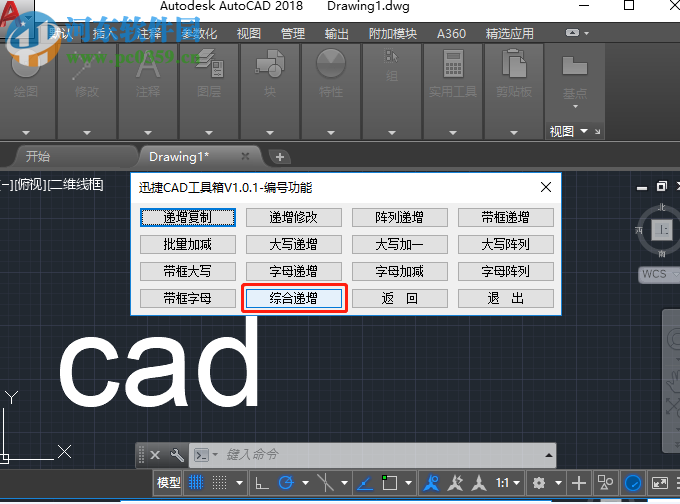Screen dimensions: 680x504
Task: Click the 模型 status bar button
Action: pyautogui.click(x=169, y=482)
